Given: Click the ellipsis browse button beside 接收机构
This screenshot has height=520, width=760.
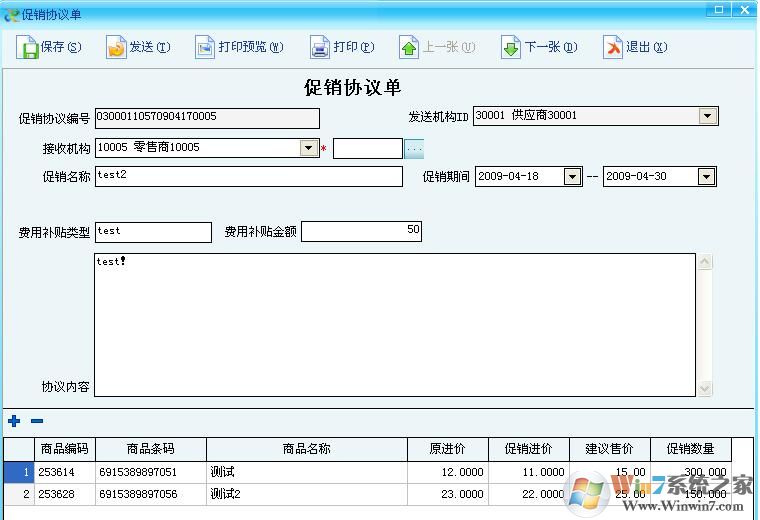Looking at the screenshot, I should point(414,148).
